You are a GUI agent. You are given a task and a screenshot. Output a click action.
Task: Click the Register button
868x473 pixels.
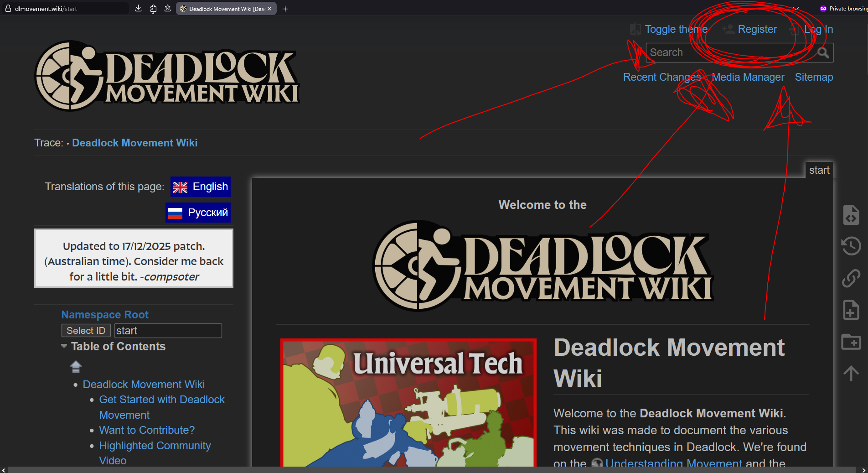point(757,29)
